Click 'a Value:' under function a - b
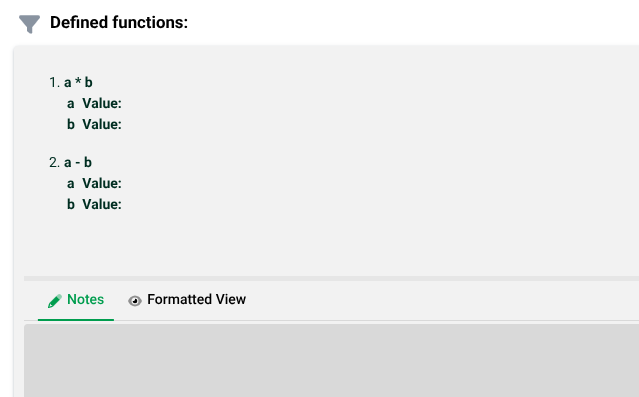Viewport: 639px width, 397px height. point(94,183)
